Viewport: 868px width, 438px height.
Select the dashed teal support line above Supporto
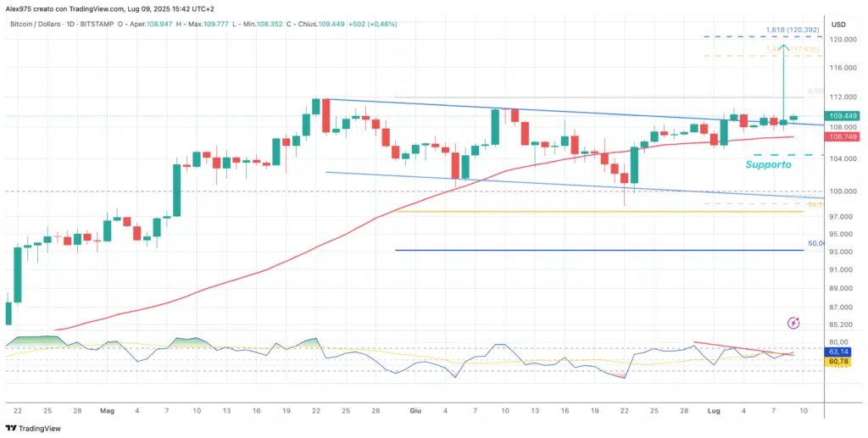pyautogui.click(x=771, y=155)
